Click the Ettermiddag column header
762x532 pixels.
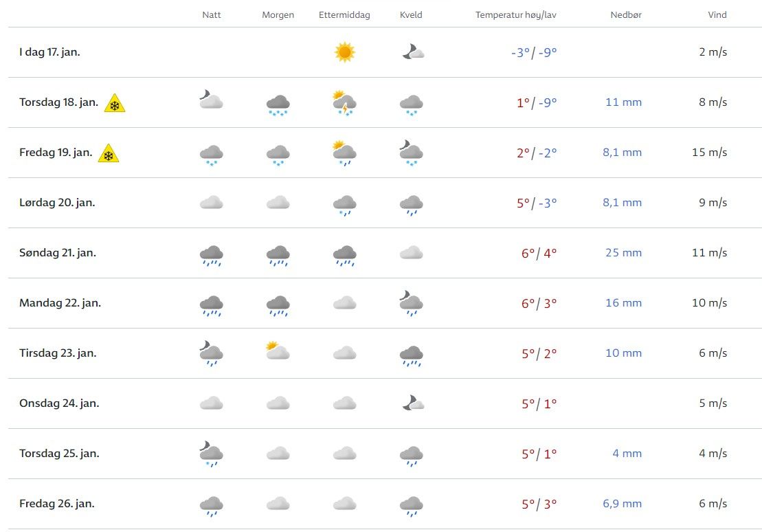click(x=344, y=15)
